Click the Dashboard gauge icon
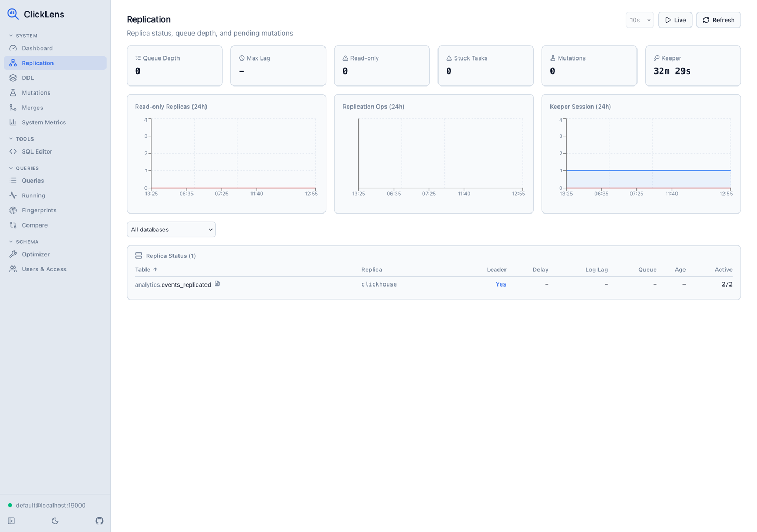Viewport: 757px width, 532px height. click(13, 48)
